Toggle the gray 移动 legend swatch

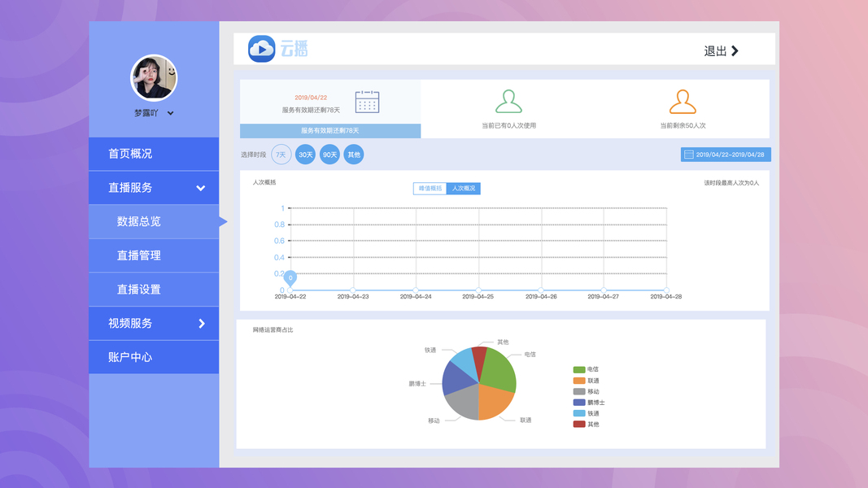(x=579, y=392)
